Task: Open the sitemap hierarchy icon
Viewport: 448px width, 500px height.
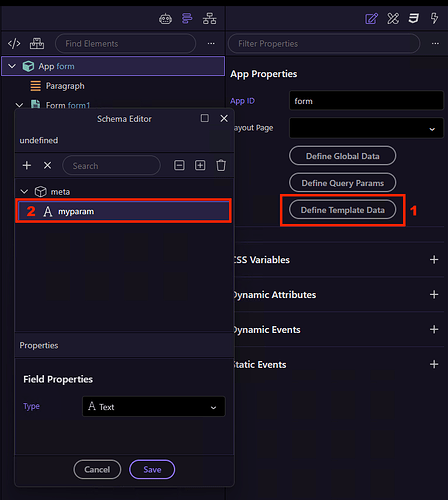Action: tap(209, 19)
